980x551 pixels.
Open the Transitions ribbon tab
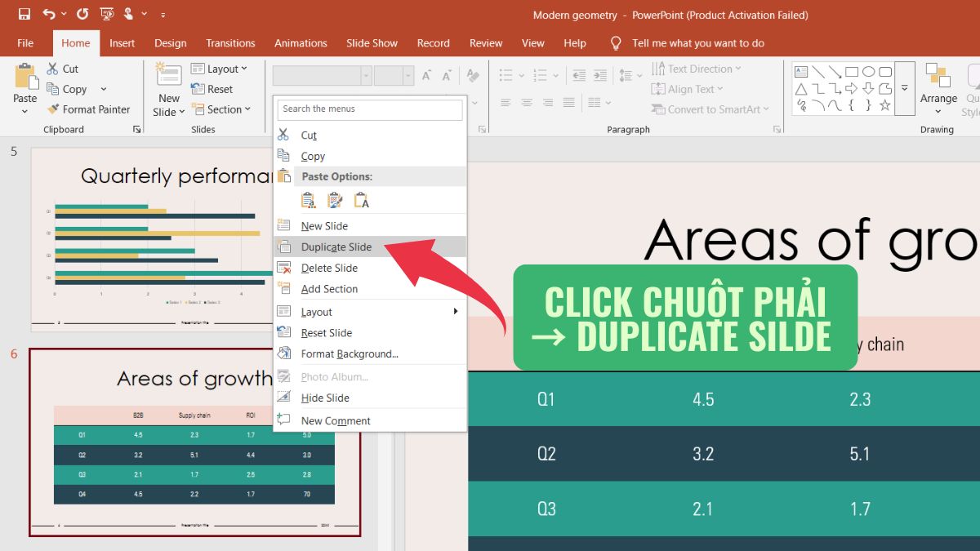(x=230, y=43)
